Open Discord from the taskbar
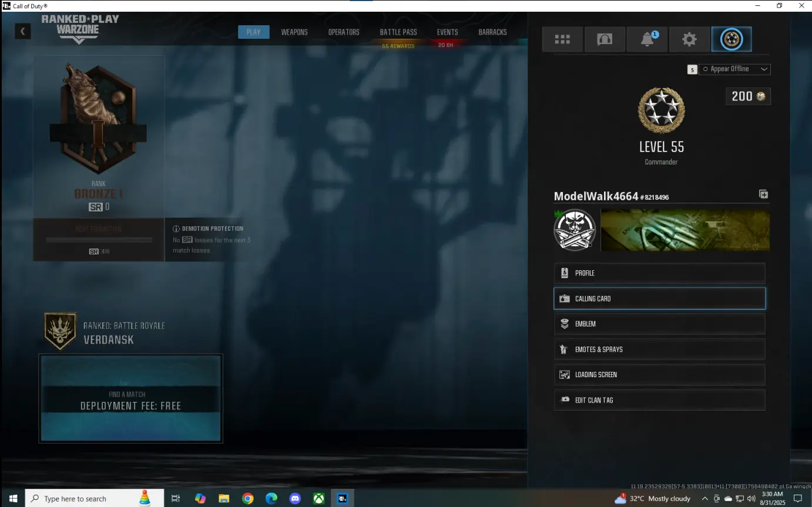The height and width of the screenshot is (507, 812). (x=295, y=498)
